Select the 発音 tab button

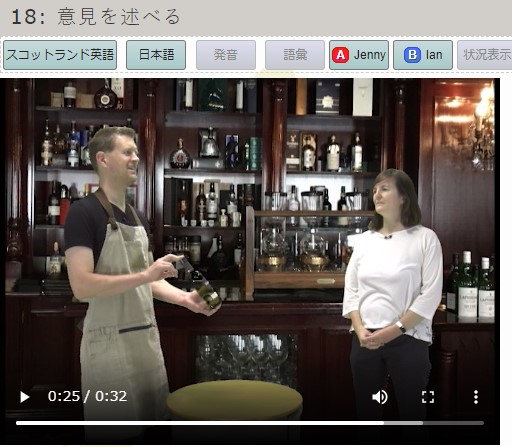(226, 55)
